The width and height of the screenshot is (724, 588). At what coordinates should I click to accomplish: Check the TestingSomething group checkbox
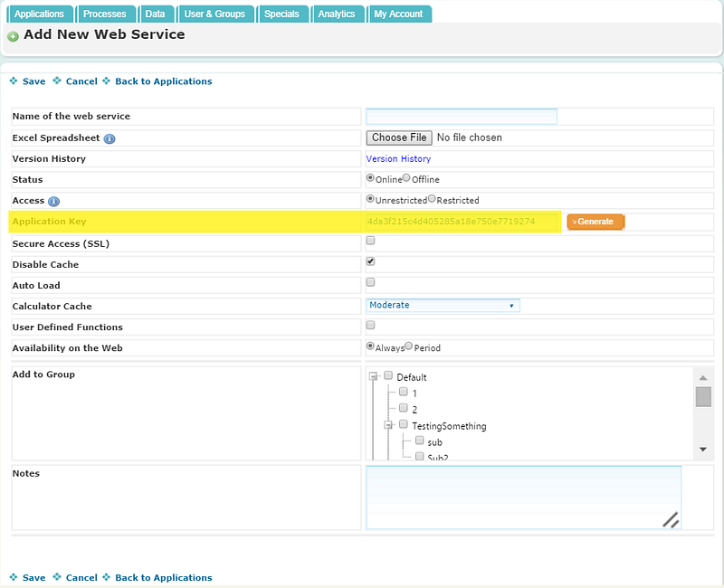(x=404, y=423)
